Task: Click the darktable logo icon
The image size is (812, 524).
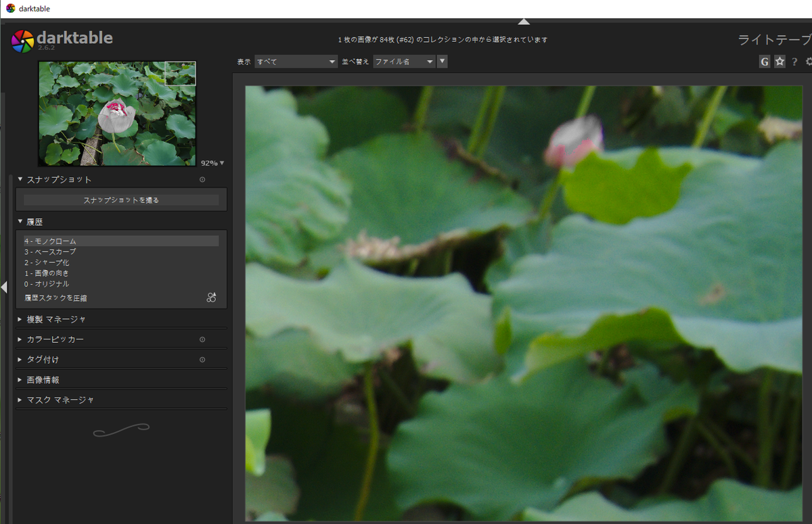Action: 22,41
